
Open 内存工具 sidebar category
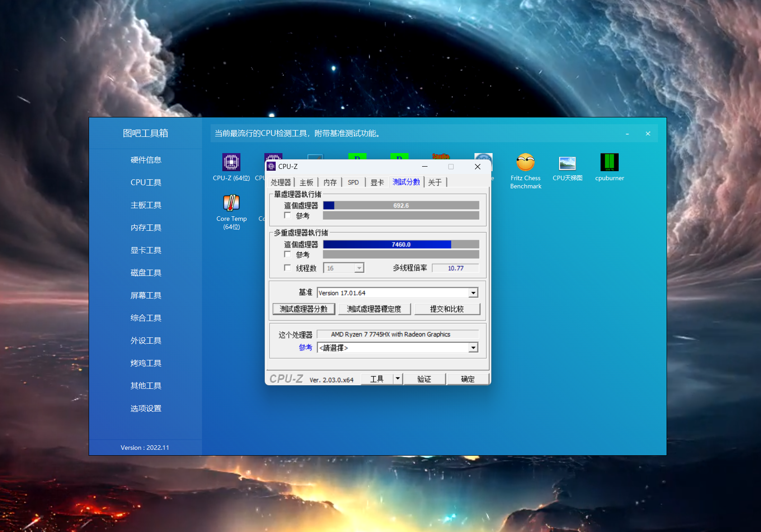coord(146,228)
